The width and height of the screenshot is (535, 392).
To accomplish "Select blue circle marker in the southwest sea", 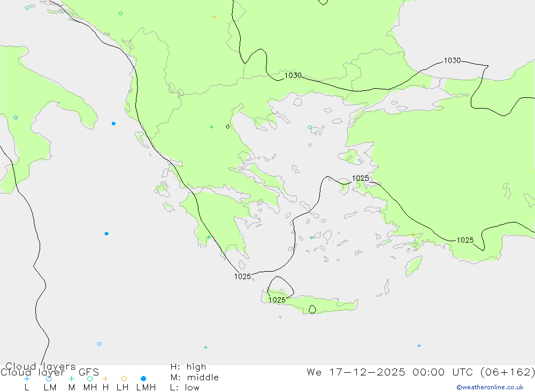I will (x=100, y=344).
